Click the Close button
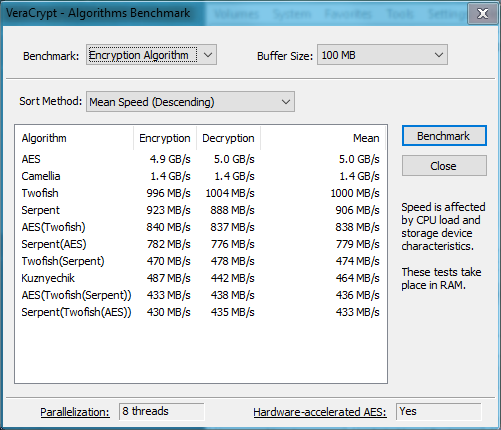This screenshot has height=430, width=501. tap(444, 166)
